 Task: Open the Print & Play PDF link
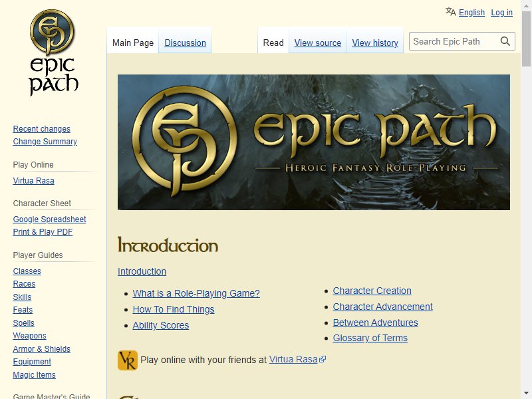click(43, 232)
